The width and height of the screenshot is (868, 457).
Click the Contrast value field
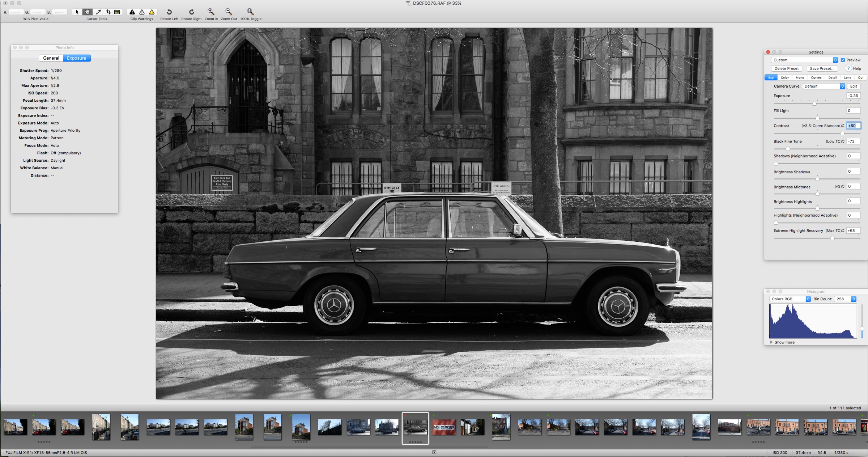(853, 126)
